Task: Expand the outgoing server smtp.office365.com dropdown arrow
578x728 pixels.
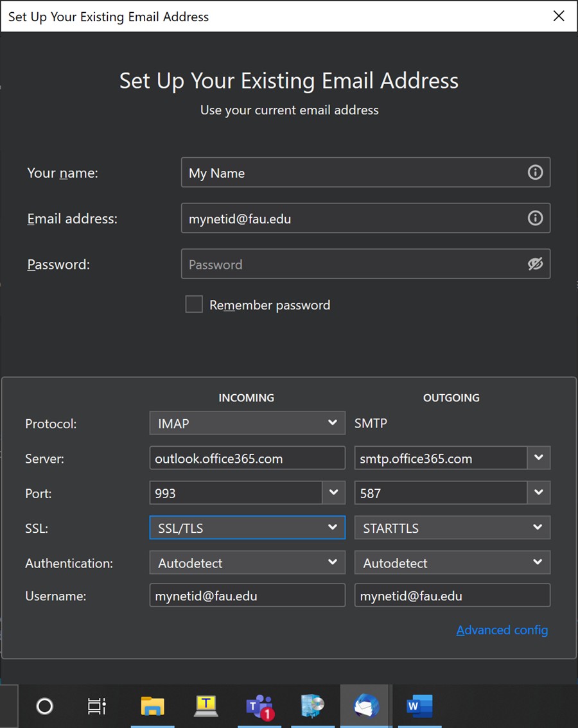Action: [539, 458]
